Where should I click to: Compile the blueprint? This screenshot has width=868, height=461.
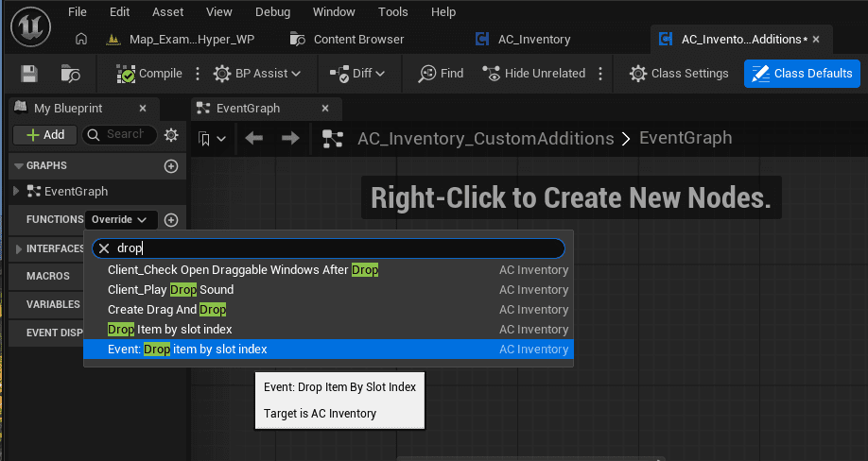[149, 74]
